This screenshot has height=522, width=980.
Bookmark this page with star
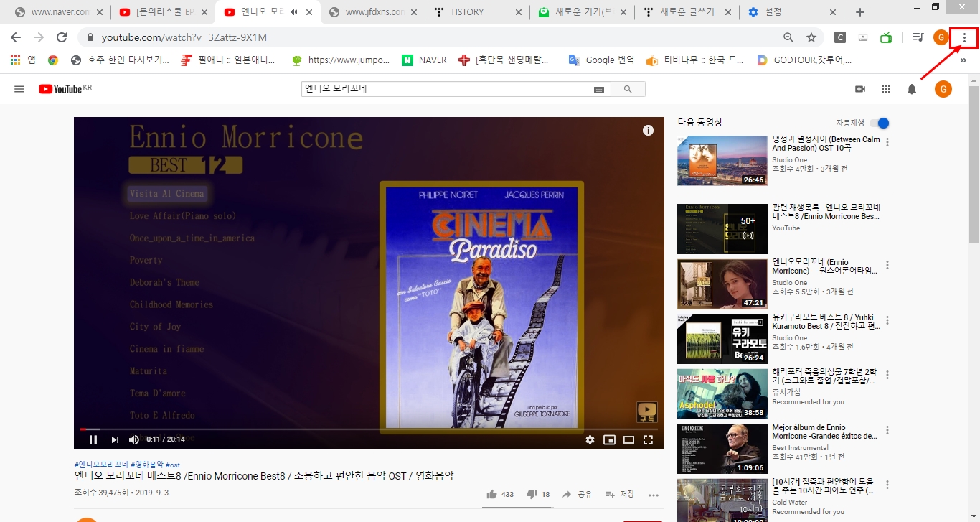(811, 37)
